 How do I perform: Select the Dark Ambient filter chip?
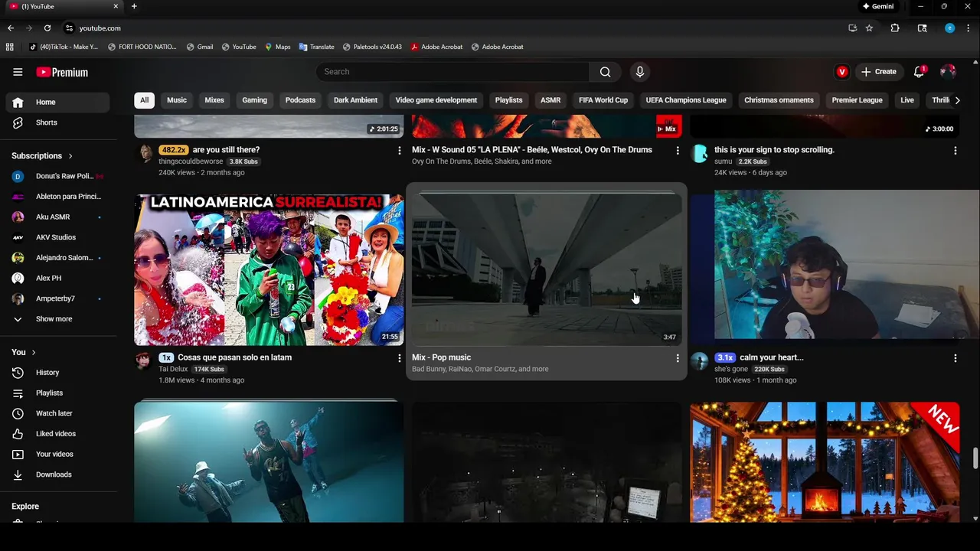[355, 100]
